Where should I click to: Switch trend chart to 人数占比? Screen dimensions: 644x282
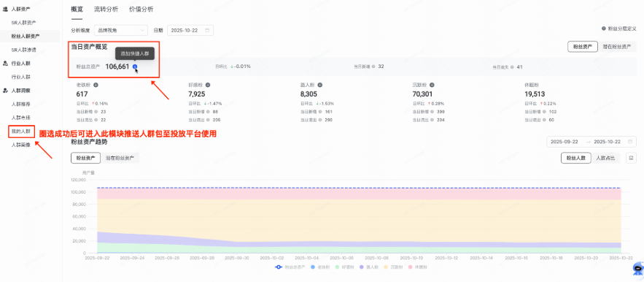point(606,158)
